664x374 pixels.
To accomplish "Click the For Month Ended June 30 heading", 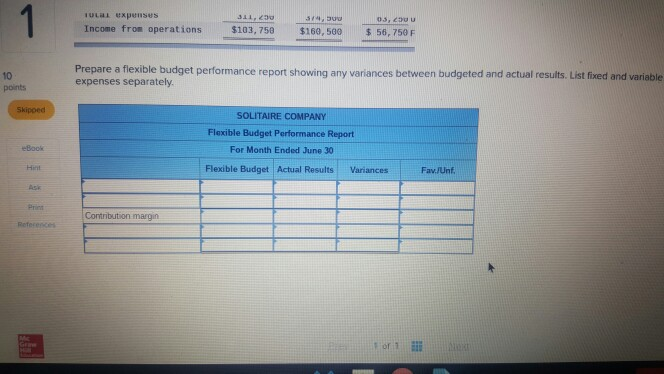I will click(282, 150).
